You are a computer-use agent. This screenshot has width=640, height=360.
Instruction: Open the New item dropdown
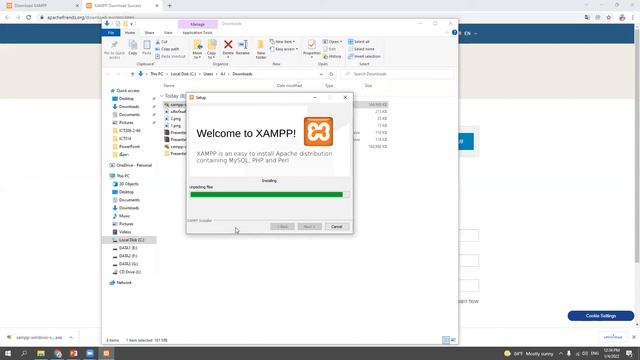point(282,42)
